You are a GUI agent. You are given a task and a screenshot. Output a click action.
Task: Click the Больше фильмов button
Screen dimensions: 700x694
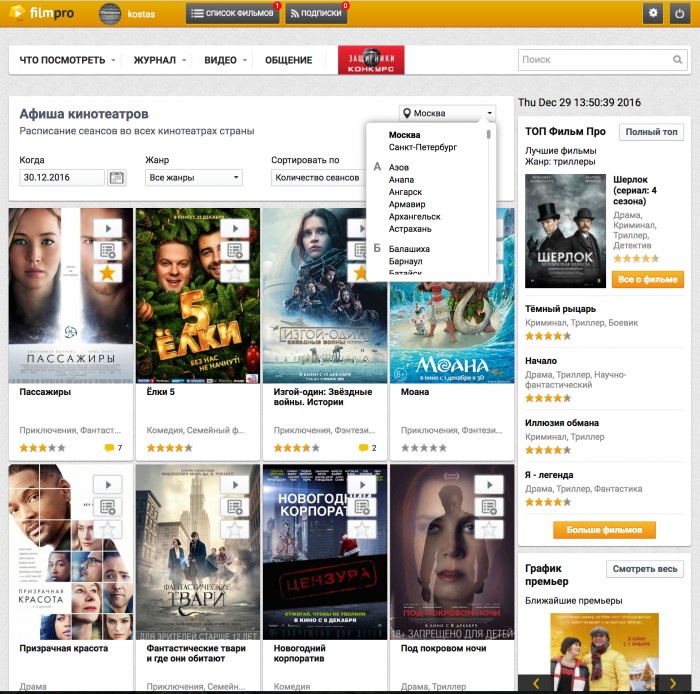pos(604,530)
